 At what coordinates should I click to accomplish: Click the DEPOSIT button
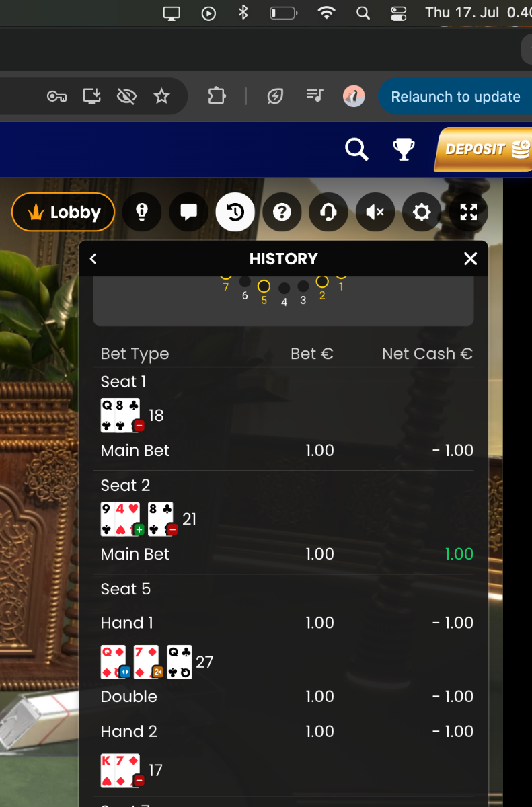point(483,149)
